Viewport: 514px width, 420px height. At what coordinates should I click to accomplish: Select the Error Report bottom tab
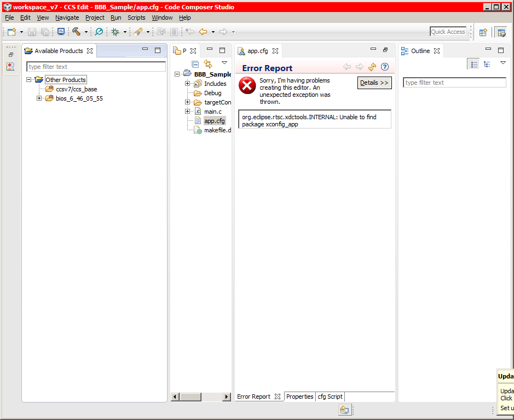click(253, 396)
